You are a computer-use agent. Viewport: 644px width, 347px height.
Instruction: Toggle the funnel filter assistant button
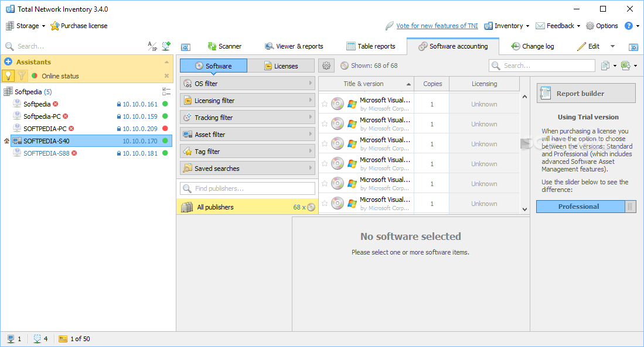coord(21,76)
